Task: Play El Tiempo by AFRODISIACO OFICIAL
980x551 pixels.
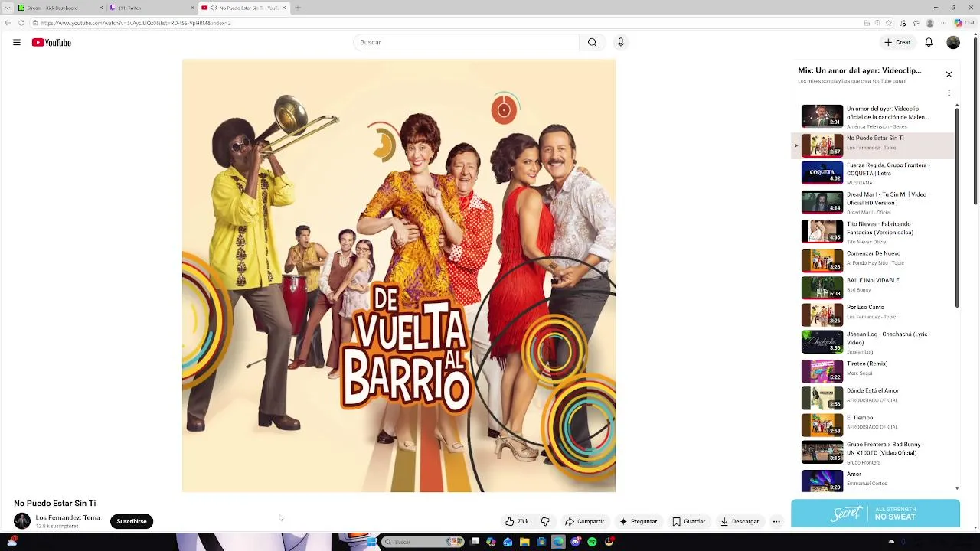Action: [873, 424]
